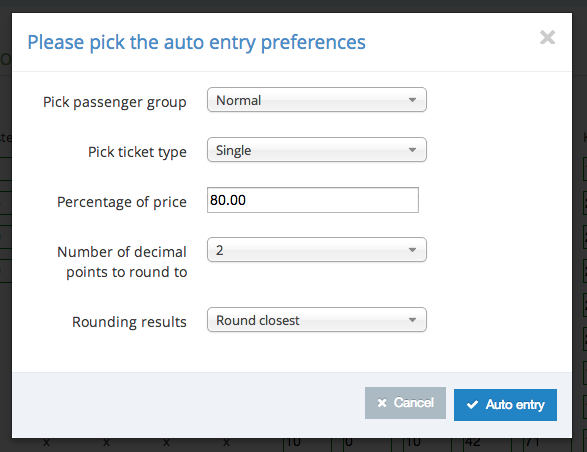
Task: Confirm with the Auto entry button
Action: click(505, 405)
